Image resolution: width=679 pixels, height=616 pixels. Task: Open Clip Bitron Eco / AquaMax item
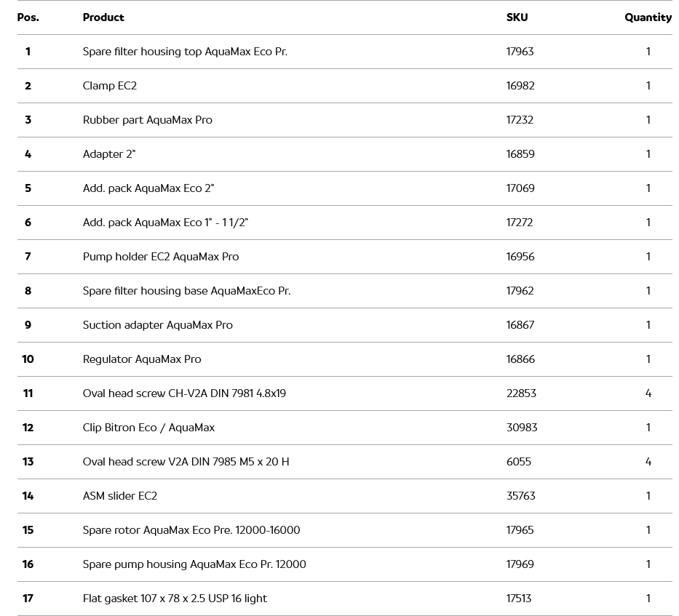pos(148,428)
